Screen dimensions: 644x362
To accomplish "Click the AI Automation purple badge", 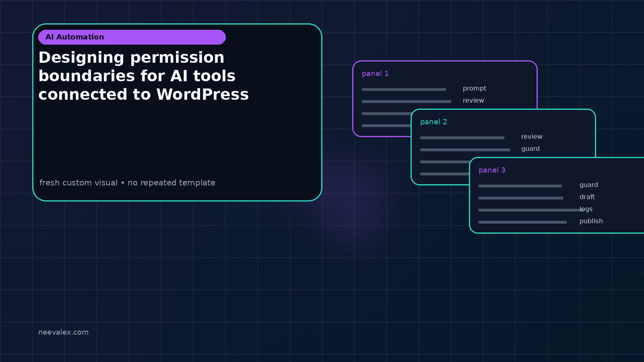I will click(132, 37).
